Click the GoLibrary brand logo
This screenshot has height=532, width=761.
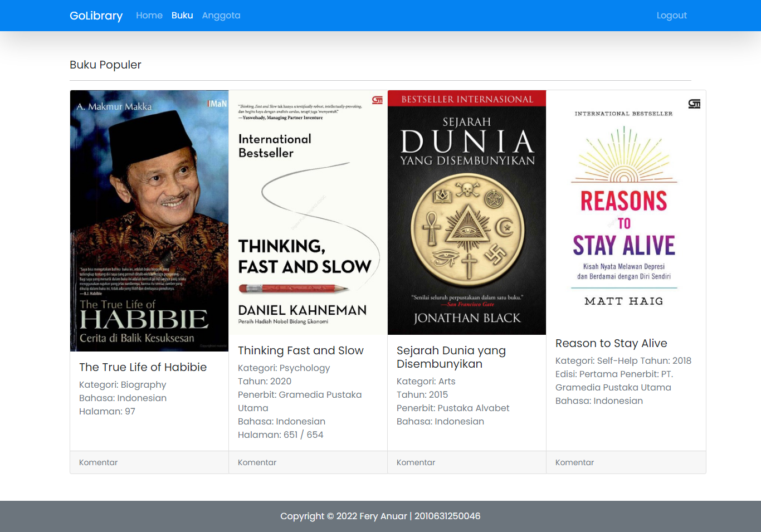tap(96, 16)
